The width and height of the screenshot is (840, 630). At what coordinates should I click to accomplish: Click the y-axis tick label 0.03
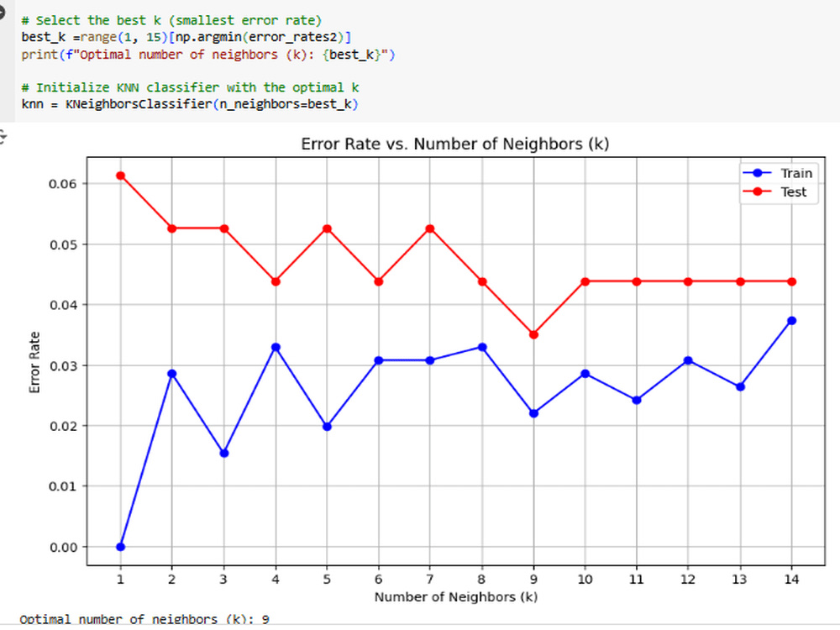click(x=63, y=366)
